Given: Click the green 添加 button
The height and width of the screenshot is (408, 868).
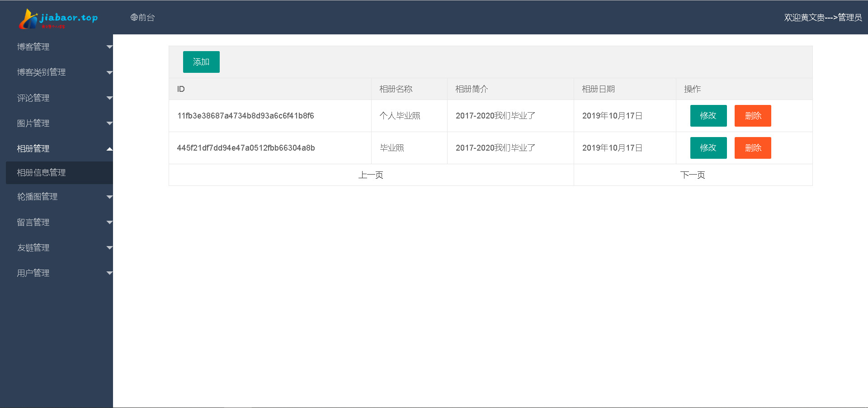Looking at the screenshot, I should coord(201,62).
